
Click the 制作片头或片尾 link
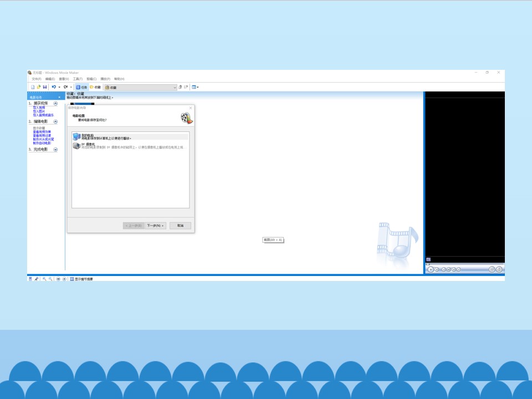[x=43, y=140]
